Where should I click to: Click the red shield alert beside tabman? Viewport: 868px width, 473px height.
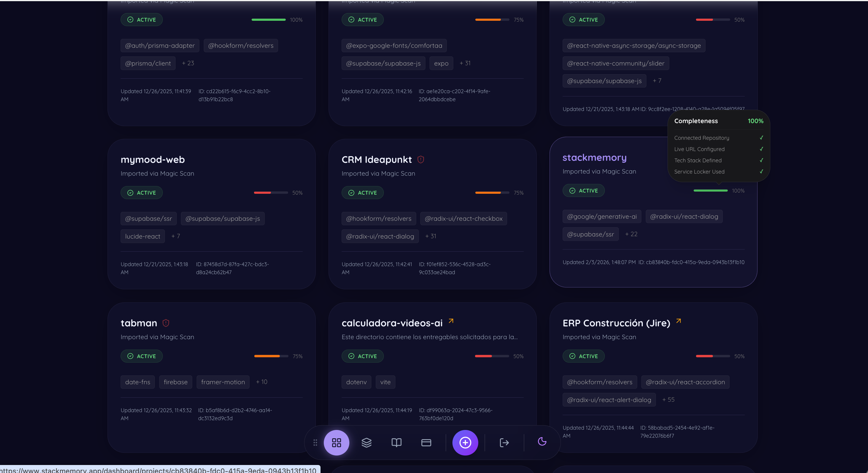point(166,323)
